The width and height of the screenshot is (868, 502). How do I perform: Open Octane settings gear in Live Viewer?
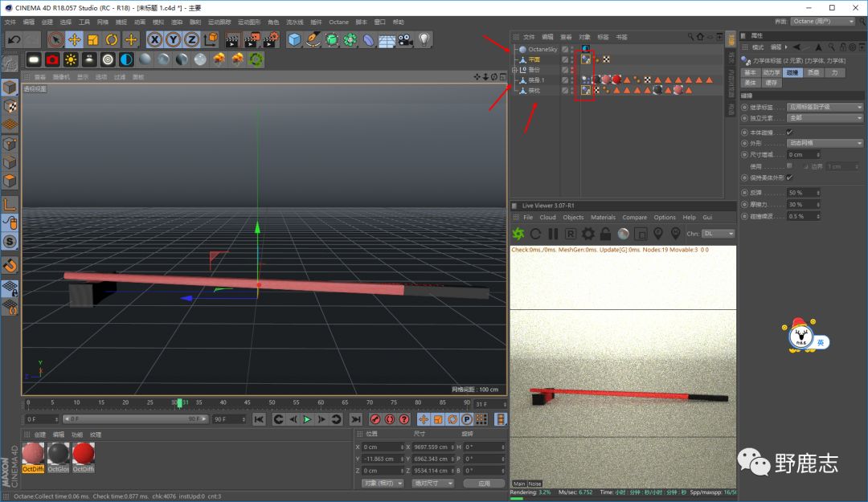point(588,234)
